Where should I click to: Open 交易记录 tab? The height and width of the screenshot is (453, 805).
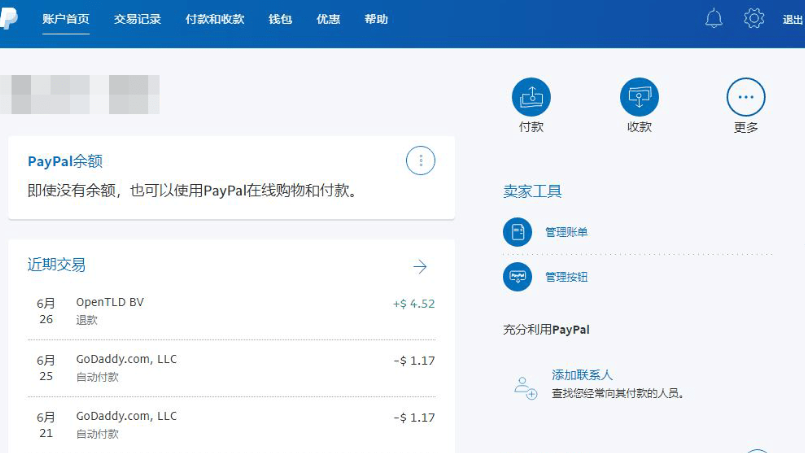click(x=137, y=20)
